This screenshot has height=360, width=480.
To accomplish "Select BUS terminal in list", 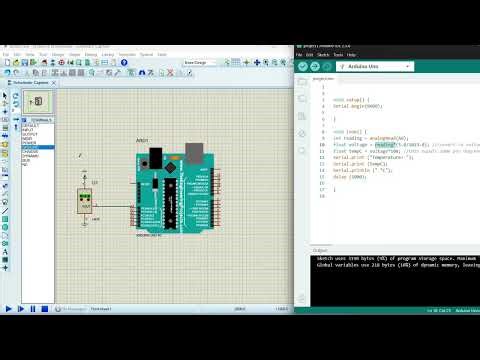I will pos(38,160).
